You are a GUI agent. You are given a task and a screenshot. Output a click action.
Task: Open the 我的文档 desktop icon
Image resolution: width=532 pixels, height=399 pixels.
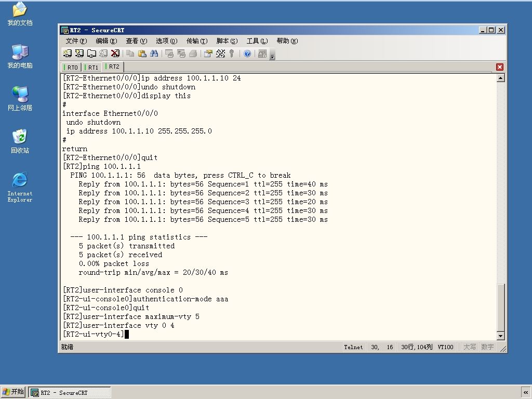point(20,14)
